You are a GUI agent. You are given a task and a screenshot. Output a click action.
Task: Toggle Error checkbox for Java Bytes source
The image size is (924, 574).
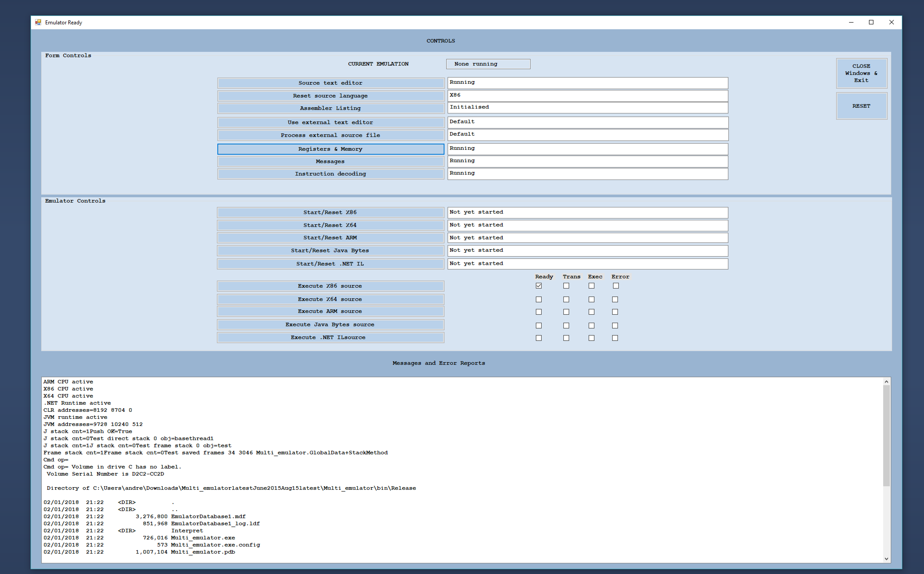pyautogui.click(x=615, y=325)
